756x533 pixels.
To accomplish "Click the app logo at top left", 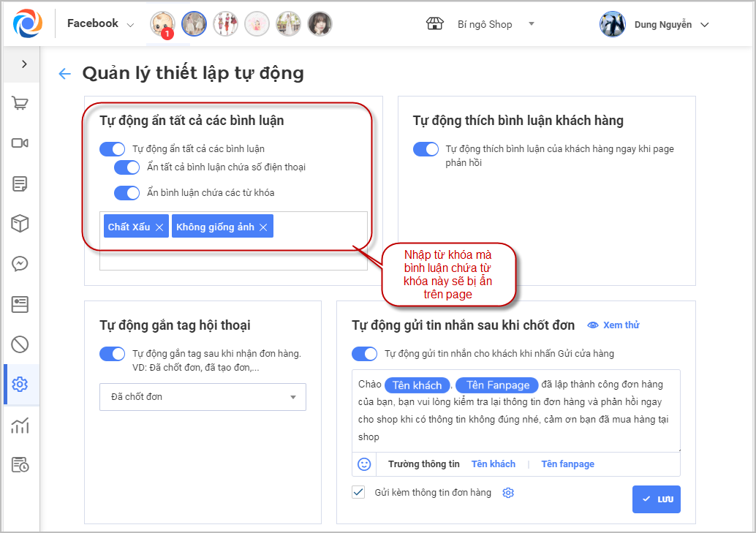I will [x=28, y=23].
